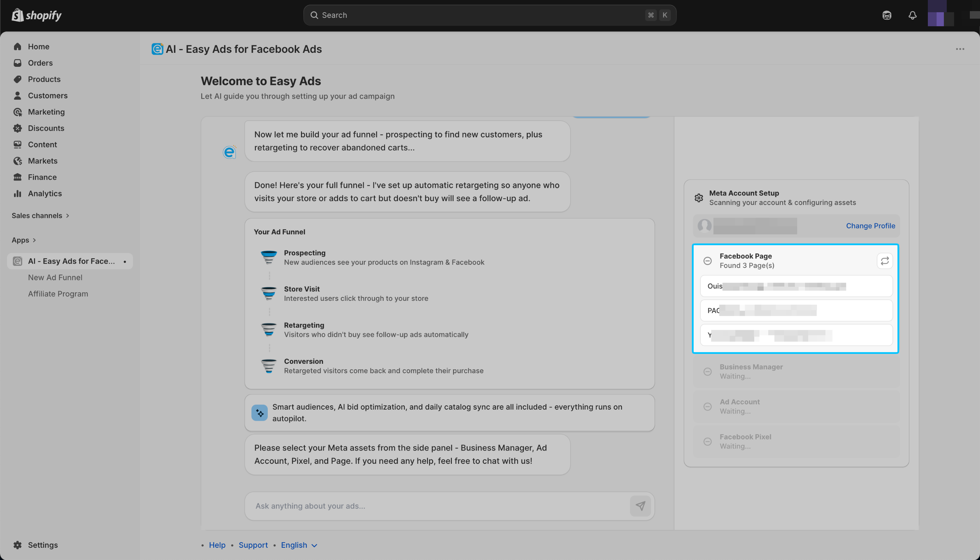
Task: Open the notifications bell
Action: pyautogui.click(x=912, y=15)
